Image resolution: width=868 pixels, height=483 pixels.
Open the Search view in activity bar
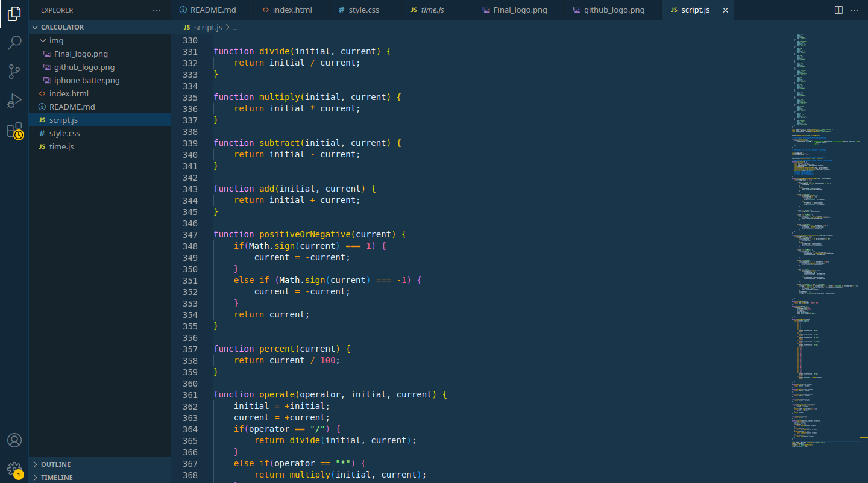coord(14,42)
